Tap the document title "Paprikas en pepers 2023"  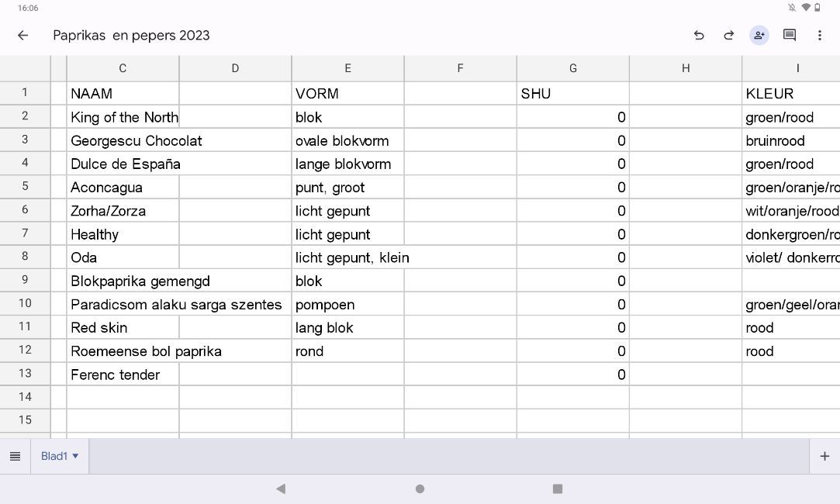[131, 35]
